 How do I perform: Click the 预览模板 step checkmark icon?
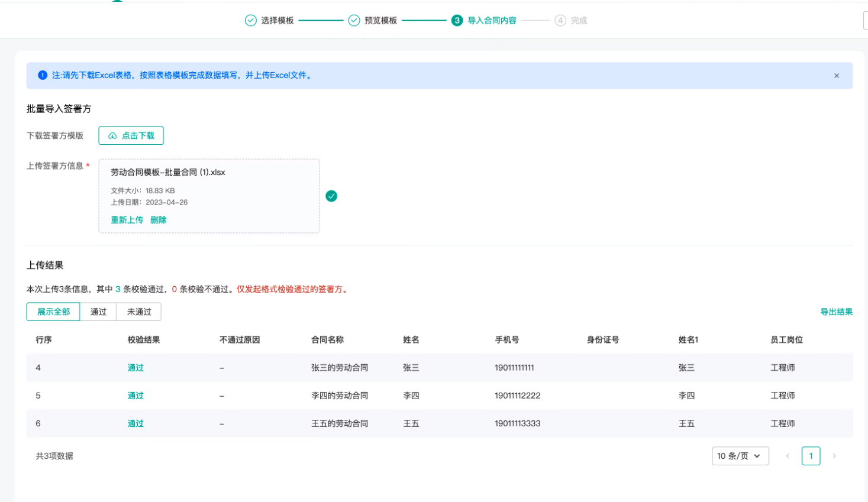click(x=354, y=21)
